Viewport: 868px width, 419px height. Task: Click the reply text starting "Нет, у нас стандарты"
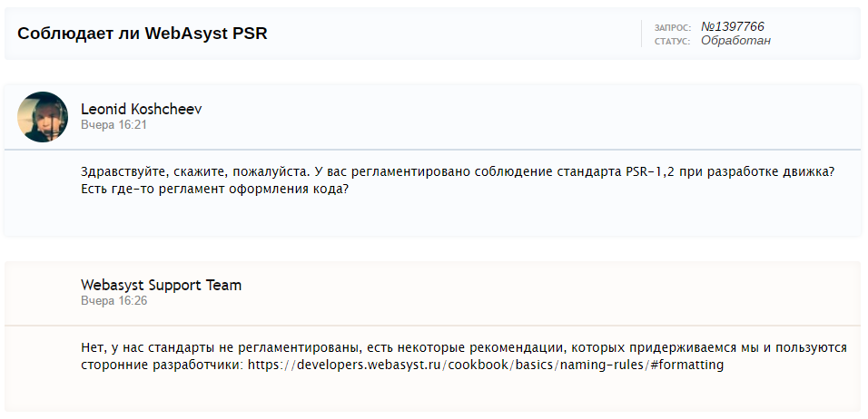(x=464, y=356)
